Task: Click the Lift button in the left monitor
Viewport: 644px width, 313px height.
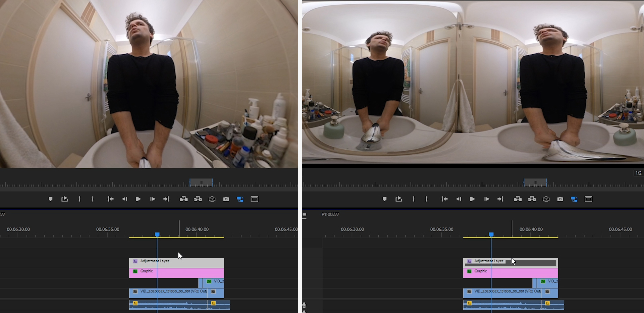Action: click(183, 199)
